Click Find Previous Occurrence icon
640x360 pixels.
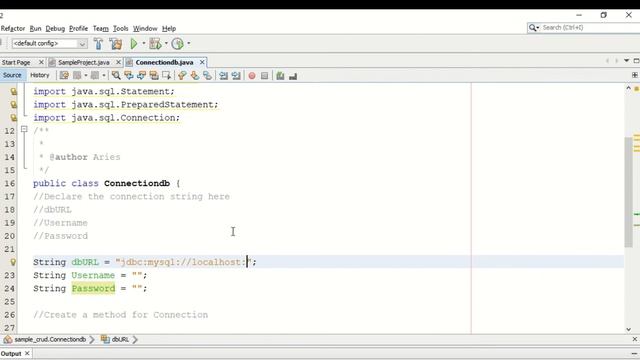[129, 76]
